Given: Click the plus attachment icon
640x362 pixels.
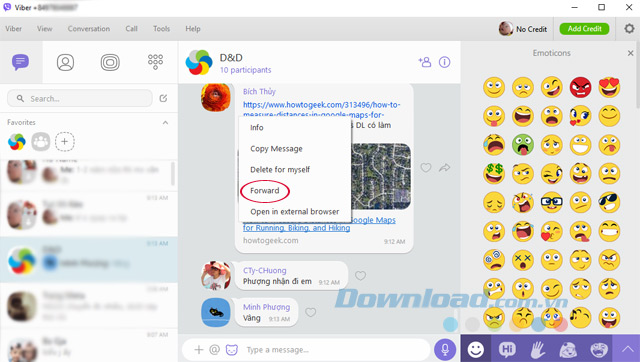Looking at the screenshot, I should 199,350.
